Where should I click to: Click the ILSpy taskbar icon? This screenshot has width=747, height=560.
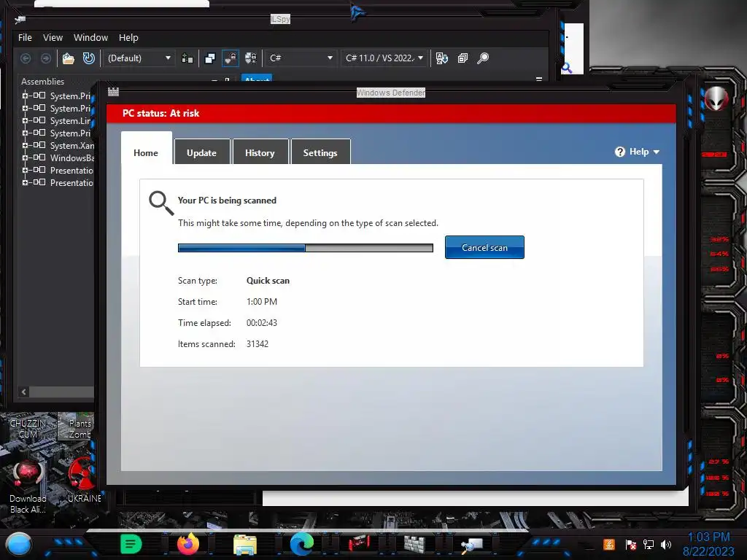472,545
